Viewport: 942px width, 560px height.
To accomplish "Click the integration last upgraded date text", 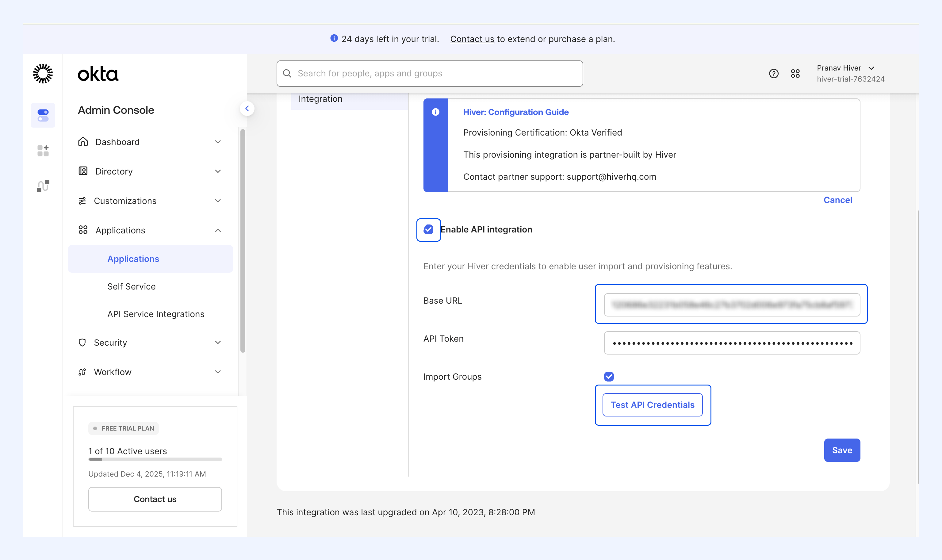I will tap(406, 512).
